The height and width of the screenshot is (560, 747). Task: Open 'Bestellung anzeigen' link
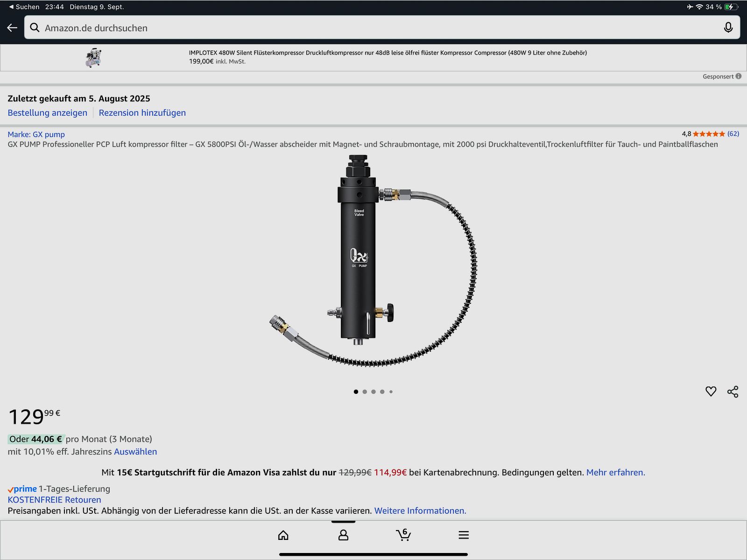(x=47, y=113)
